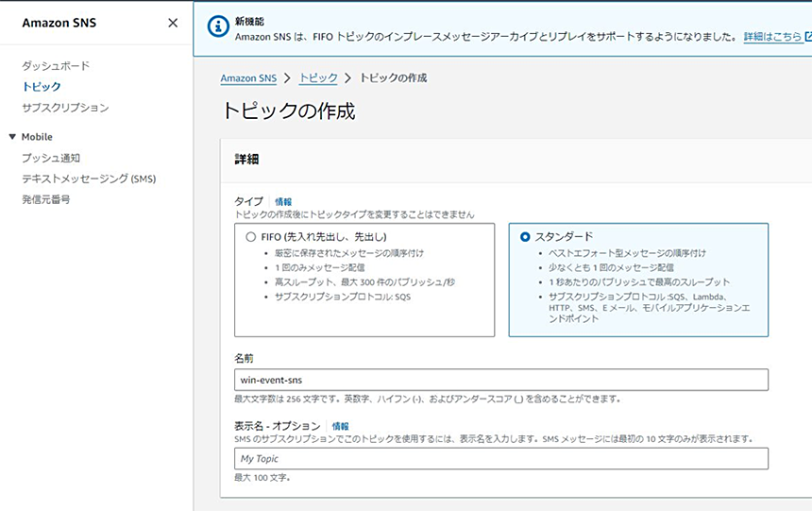Select the スタンダード topic type radio button
Image resolution: width=812 pixels, height=511 pixels.
coord(525,237)
